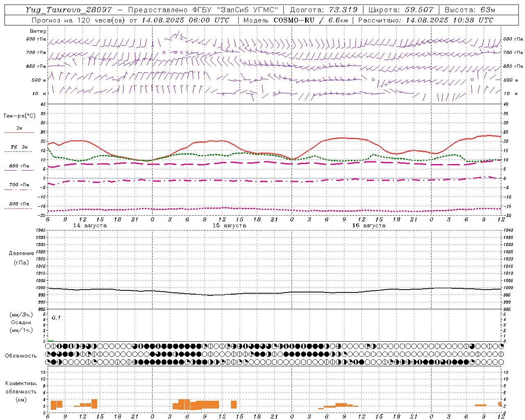The width and height of the screenshot is (525, 420).
Task: Click the station title "Yug_Taurovo_28097"
Action: (69, 10)
